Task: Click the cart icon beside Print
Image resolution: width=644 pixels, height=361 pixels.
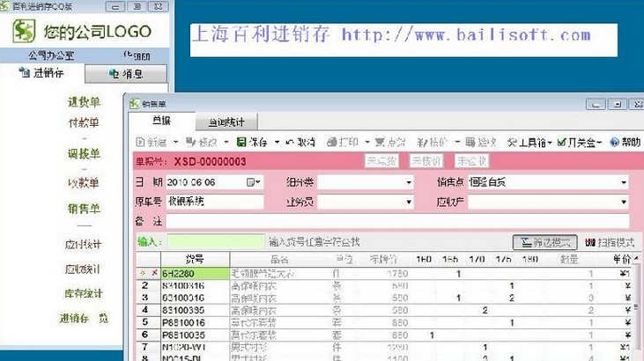Action: [x=380, y=142]
